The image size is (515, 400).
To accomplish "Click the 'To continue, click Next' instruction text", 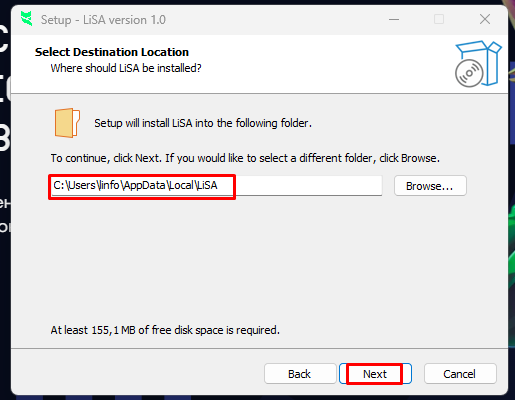I will tap(245, 158).
